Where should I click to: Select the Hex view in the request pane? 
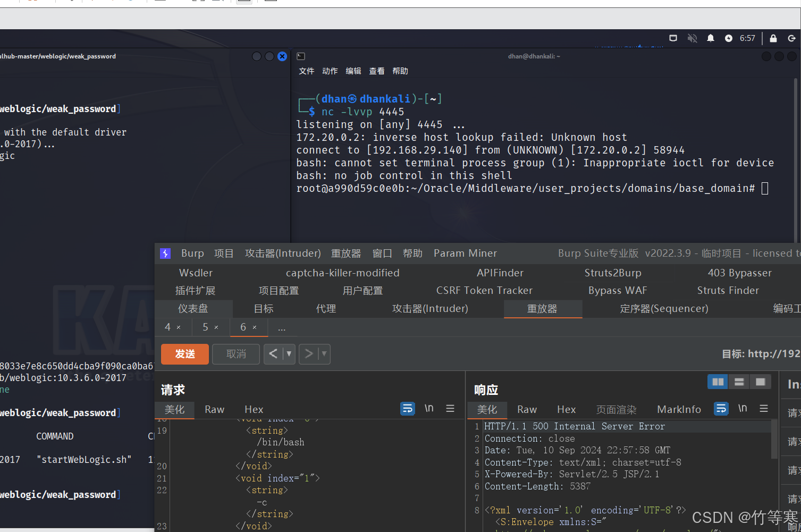pos(254,410)
